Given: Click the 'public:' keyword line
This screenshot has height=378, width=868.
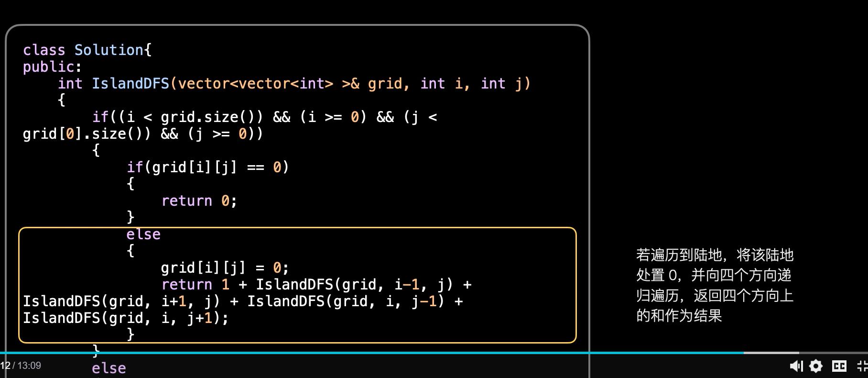Looking at the screenshot, I should (x=52, y=67).
